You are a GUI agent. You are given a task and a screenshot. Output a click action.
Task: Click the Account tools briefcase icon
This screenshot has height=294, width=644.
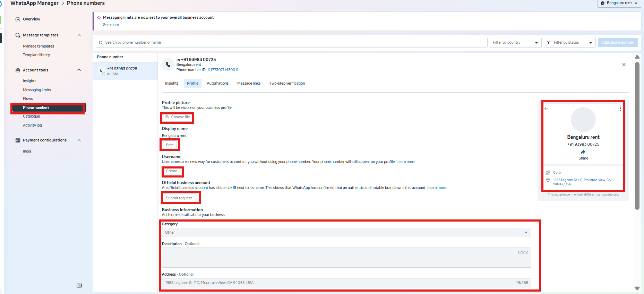coord(18,70)
